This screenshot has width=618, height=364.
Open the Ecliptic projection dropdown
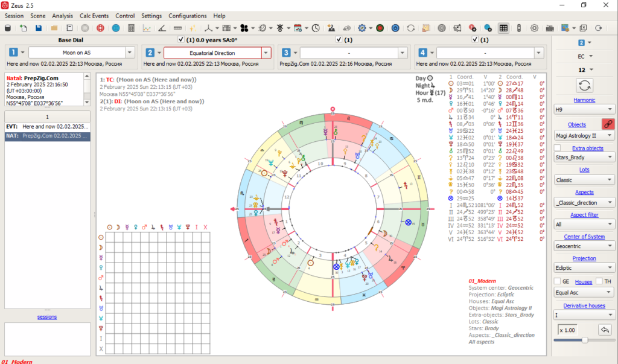[584, 268]
